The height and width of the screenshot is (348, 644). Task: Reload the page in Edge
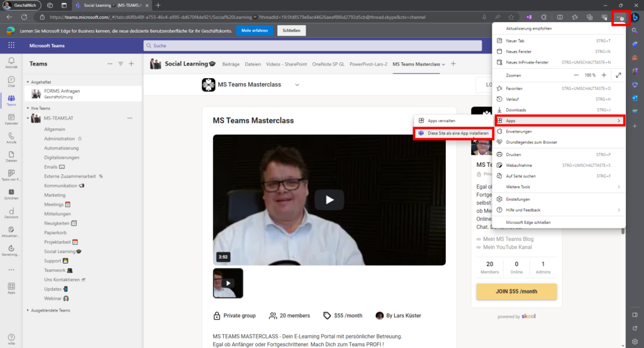pos(25,17)
